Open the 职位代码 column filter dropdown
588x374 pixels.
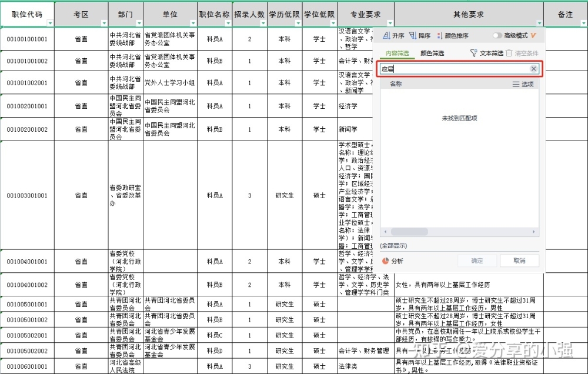50,24
